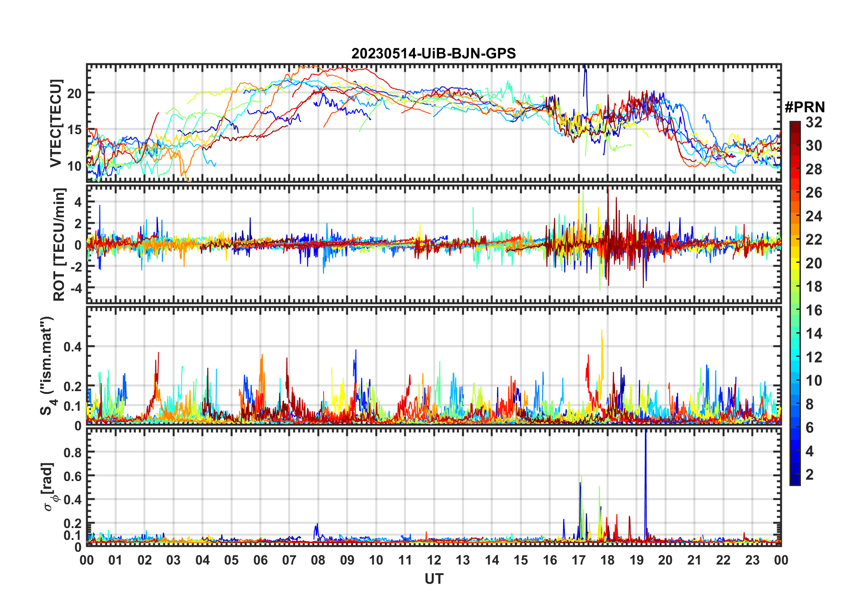
Task: Click the VTEC[TECU] y-axis label
Action: (x=56, y=123)
